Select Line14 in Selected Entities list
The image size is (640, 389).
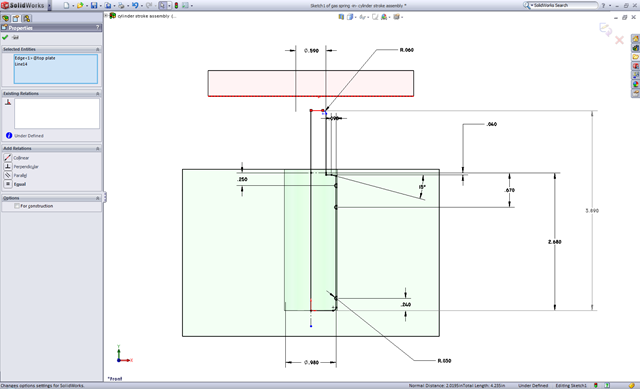click(x=21, y=64)
